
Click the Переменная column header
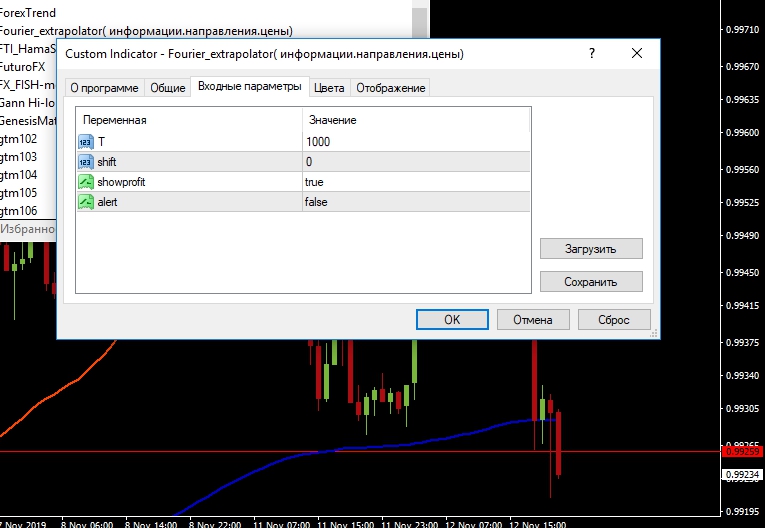pos(190,120)
